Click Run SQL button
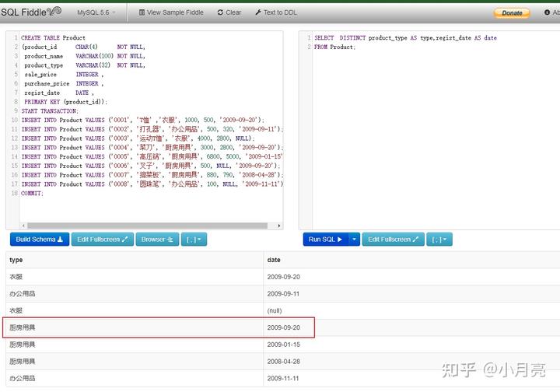The width and height of the screenshot is (560, 392). [x=325, y=240]
